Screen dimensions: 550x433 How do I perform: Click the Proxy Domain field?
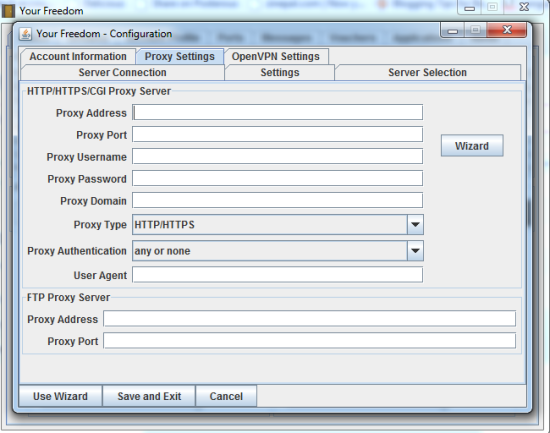277,201
